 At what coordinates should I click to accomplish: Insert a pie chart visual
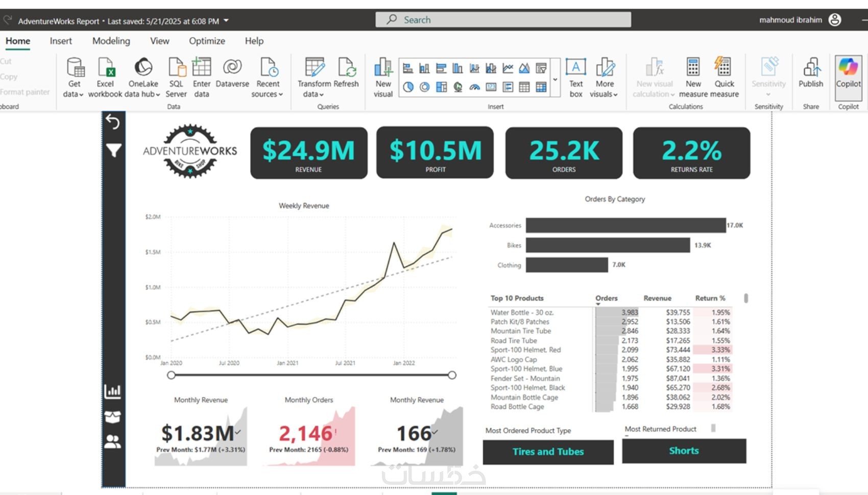click(x=408, y=87)
